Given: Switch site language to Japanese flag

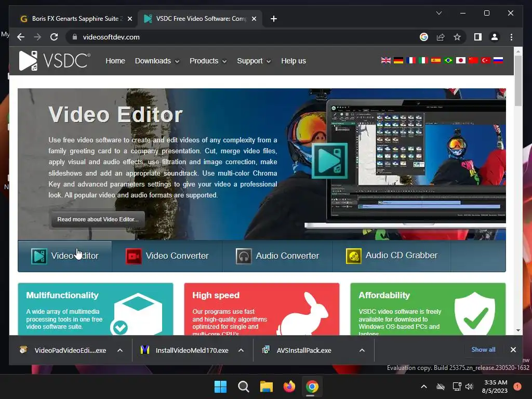Looking at the screenshot, I should [461, 60].
